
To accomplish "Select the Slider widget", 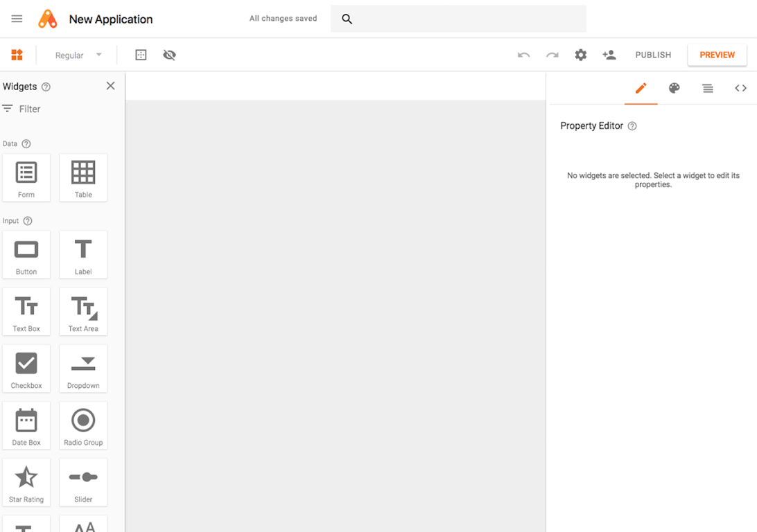I will [x=83, y=482].
